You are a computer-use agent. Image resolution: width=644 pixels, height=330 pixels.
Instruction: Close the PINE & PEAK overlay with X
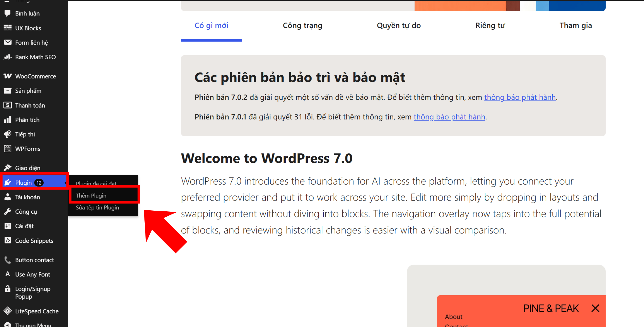tap(595, 308)
